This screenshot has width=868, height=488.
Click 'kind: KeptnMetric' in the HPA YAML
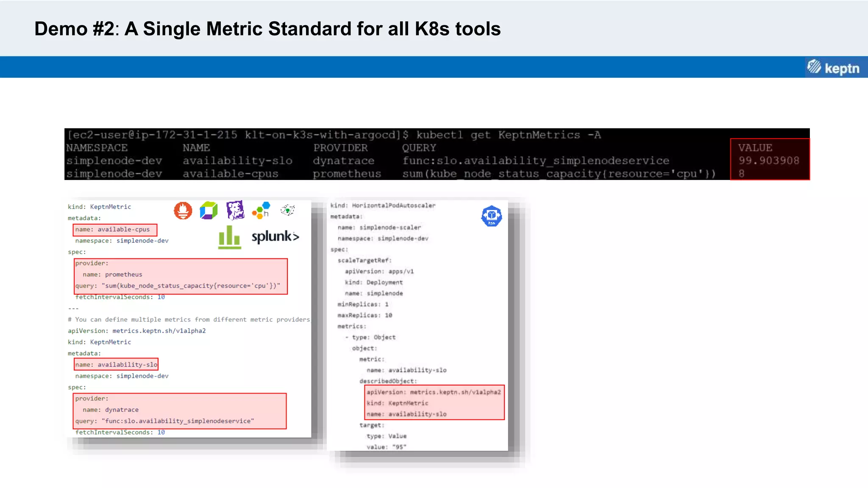tap(397, 403)
